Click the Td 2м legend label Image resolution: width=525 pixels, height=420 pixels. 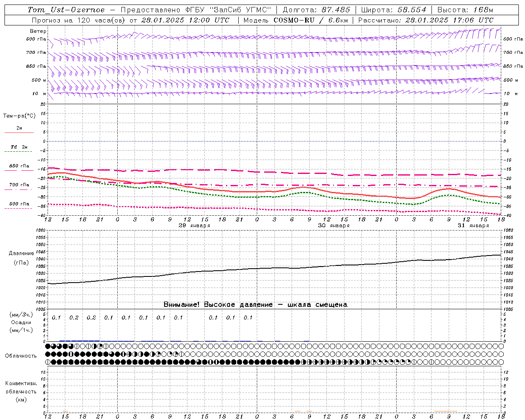pyautogui.click(x=19, y=147)
